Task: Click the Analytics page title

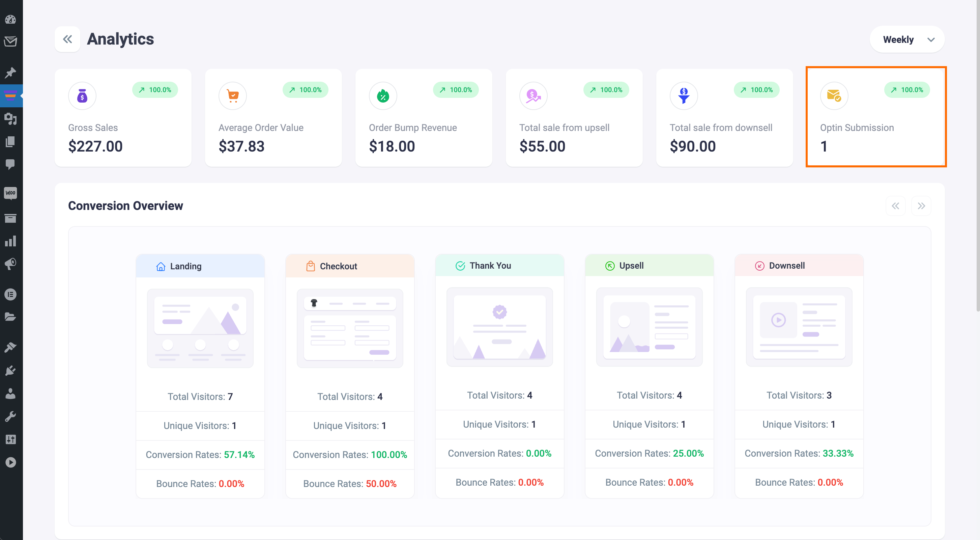Action: (120, 39)
